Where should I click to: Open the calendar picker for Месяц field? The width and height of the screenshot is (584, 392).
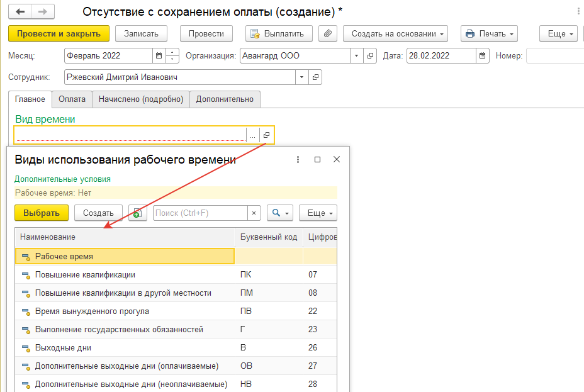click(x=159, y=56)
